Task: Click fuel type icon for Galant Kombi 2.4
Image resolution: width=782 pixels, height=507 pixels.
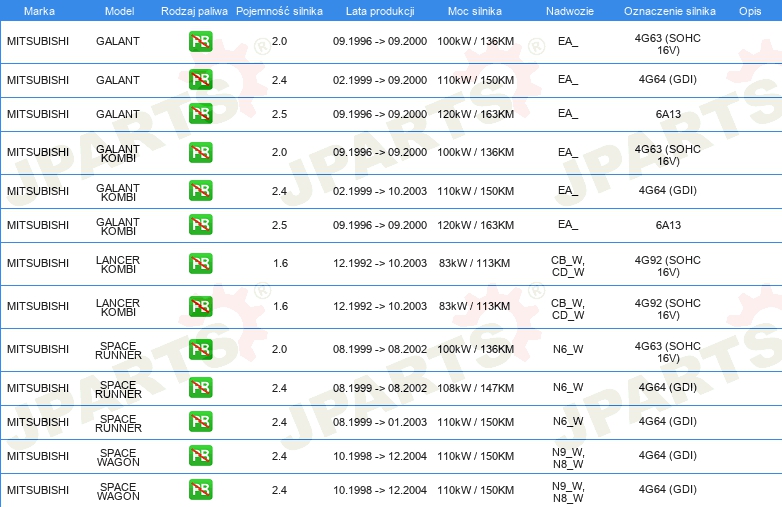Action: click(200, 191)
